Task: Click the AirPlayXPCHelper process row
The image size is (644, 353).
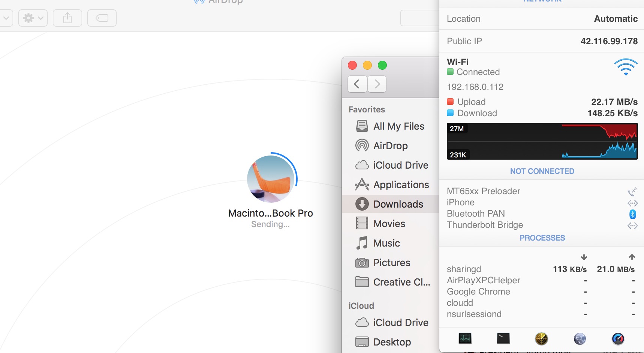Action: (x=541, y=281)
